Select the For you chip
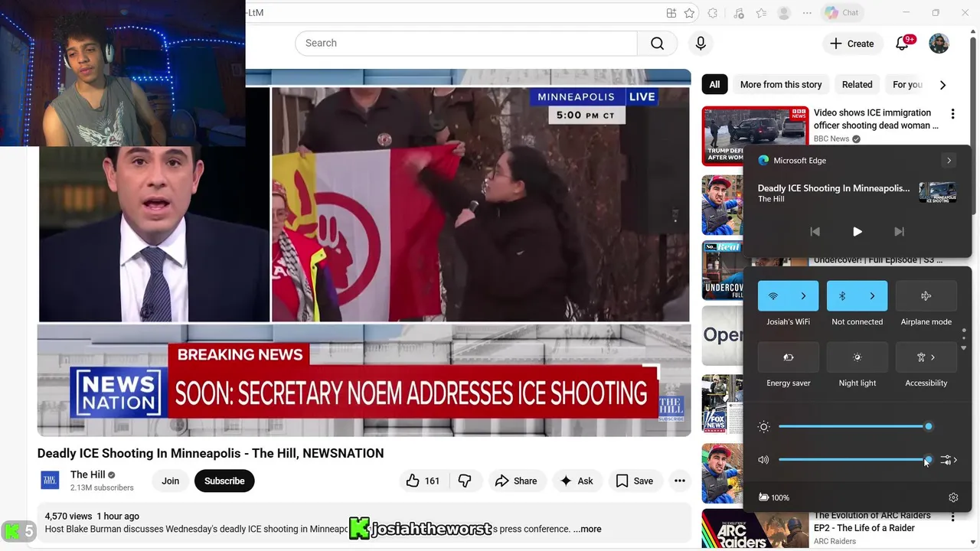Viewport: 980px width, 551px height. [x=908, y=85]
